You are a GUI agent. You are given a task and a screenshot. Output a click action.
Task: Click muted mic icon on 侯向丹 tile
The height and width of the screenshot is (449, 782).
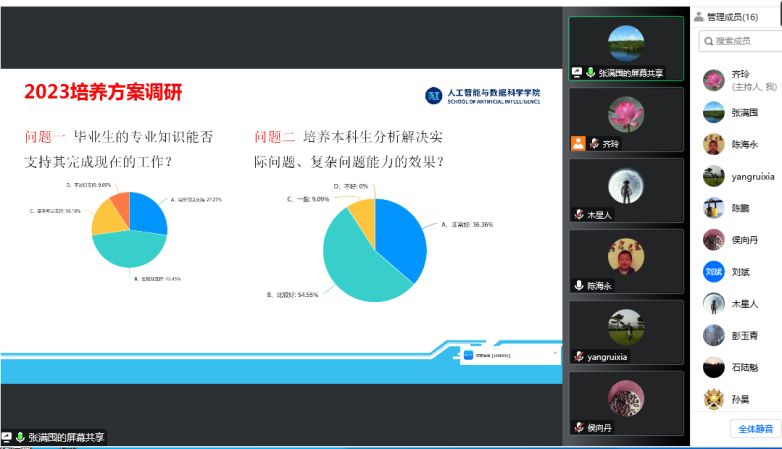tap(579, 427)
